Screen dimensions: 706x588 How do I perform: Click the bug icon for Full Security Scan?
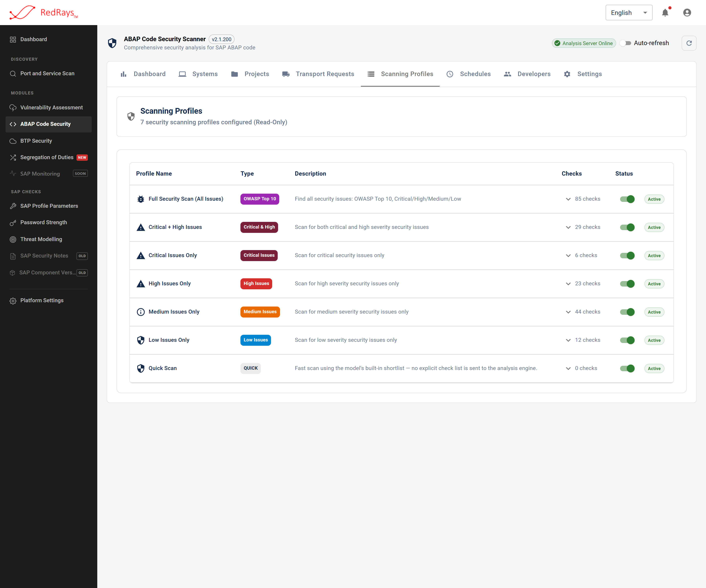pos(141,199)
